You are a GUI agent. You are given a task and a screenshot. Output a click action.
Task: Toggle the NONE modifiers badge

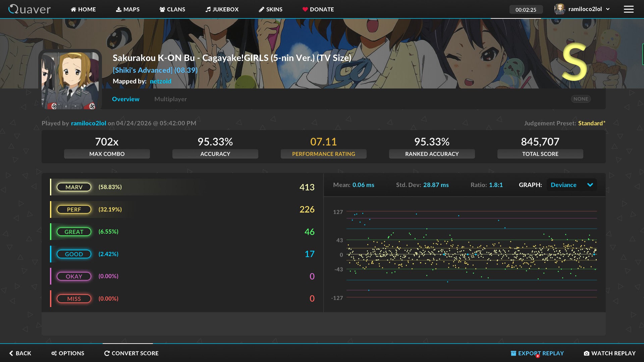coord(581,99)
